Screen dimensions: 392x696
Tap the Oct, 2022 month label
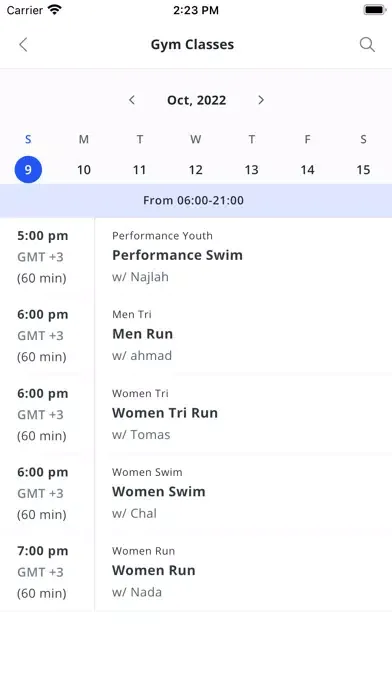pyautogui.click(x=196, y=100)
